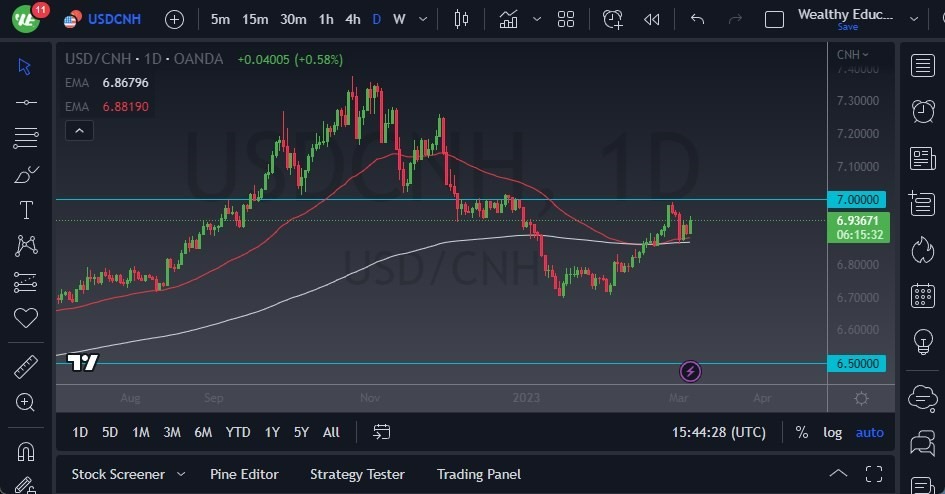Open the forecasting and measurement tools
The image size is (945, 494).
(x=26, y=282)
